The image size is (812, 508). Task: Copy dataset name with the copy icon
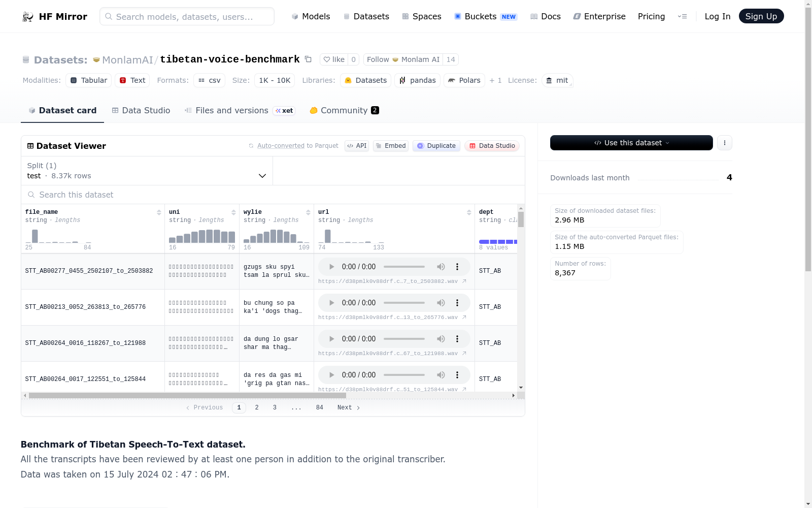308,59
